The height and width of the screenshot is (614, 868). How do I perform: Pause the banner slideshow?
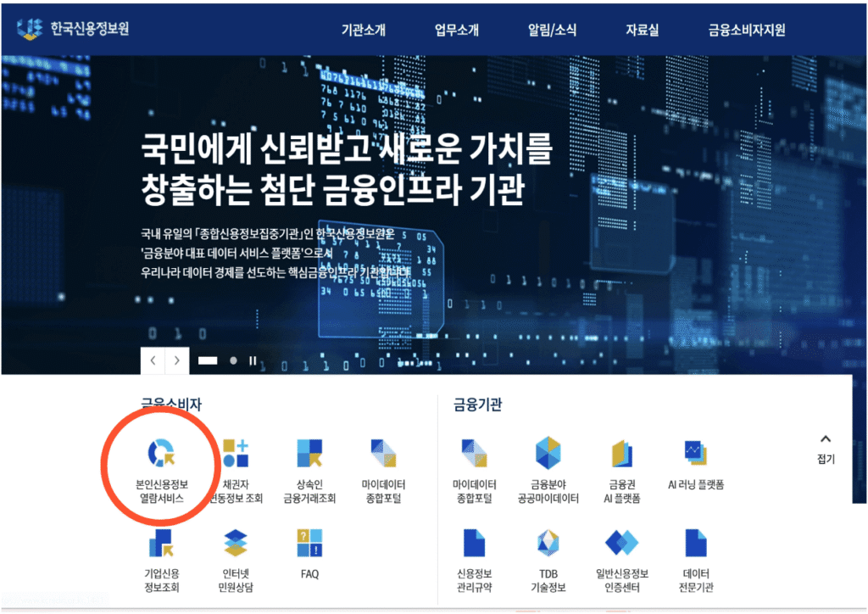click(x=253, y=360)
